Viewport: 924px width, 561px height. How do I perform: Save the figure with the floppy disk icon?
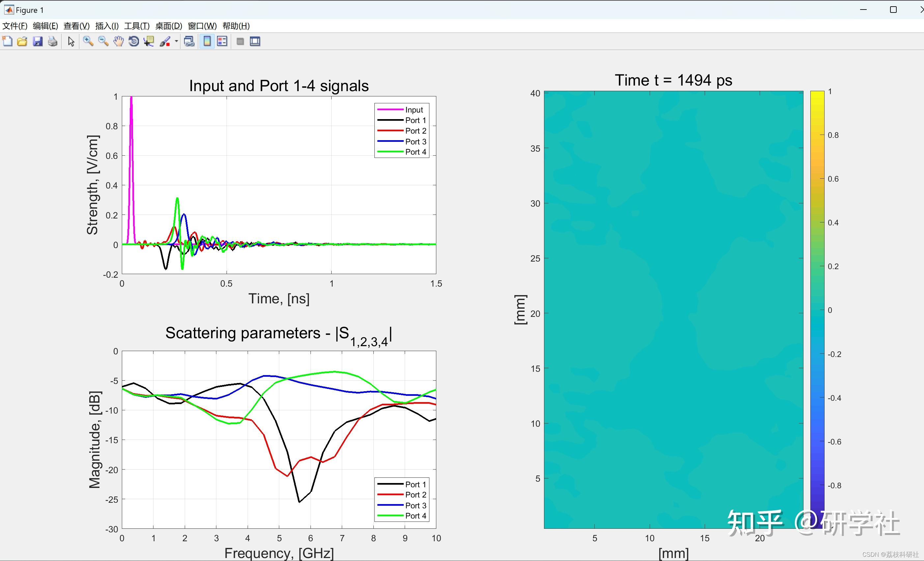coord(38,41)
